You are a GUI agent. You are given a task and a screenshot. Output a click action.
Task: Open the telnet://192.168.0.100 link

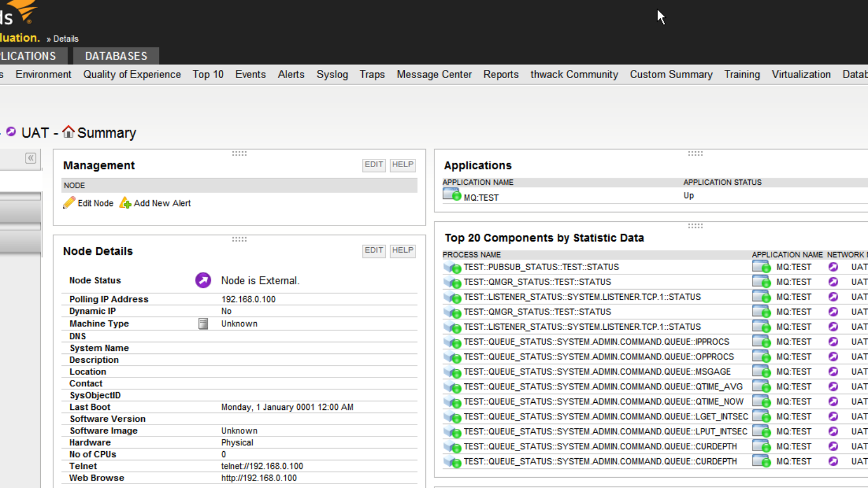click(x=262, y=466)
